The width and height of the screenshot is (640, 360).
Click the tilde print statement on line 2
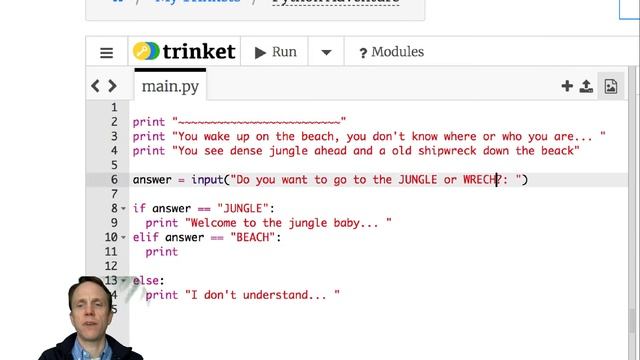[x=239, y=122]
